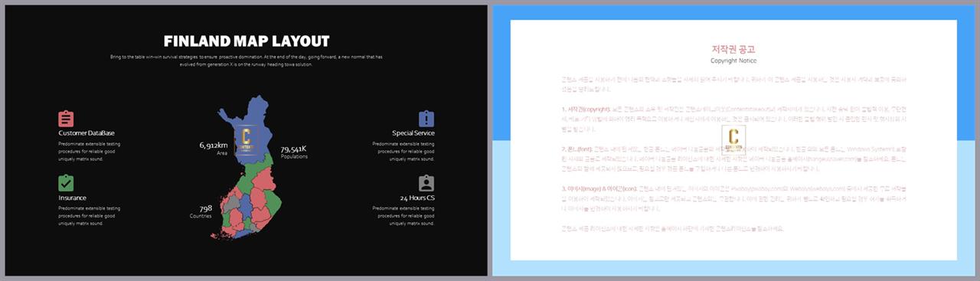The image size is (980, 281).
Task: Click the 798 countries value
Action: point(205,208)
